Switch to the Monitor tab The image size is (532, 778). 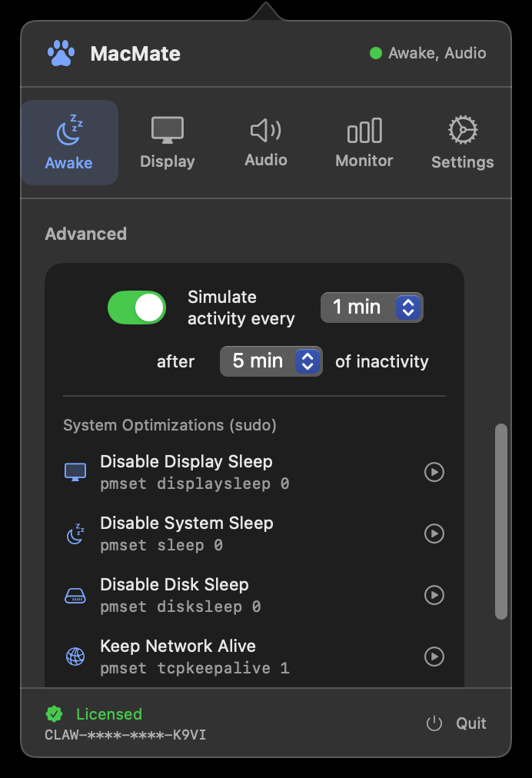[x=364, y=141]
